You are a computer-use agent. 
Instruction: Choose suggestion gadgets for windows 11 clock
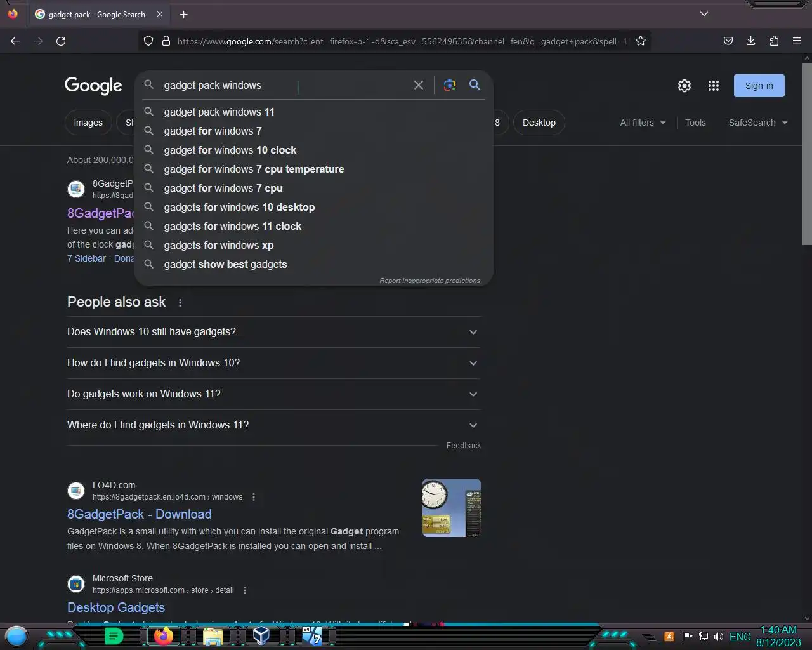coord(313,226)
